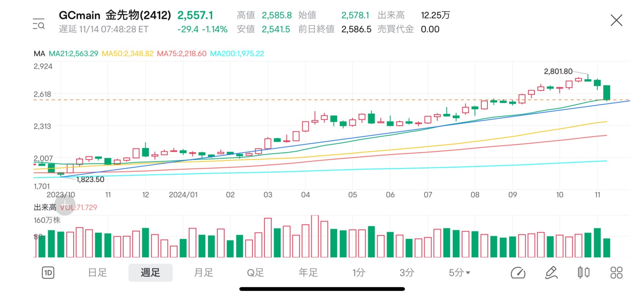Tap the open value 2,578.1
The image size is (644, 297).
coord(355,15)
